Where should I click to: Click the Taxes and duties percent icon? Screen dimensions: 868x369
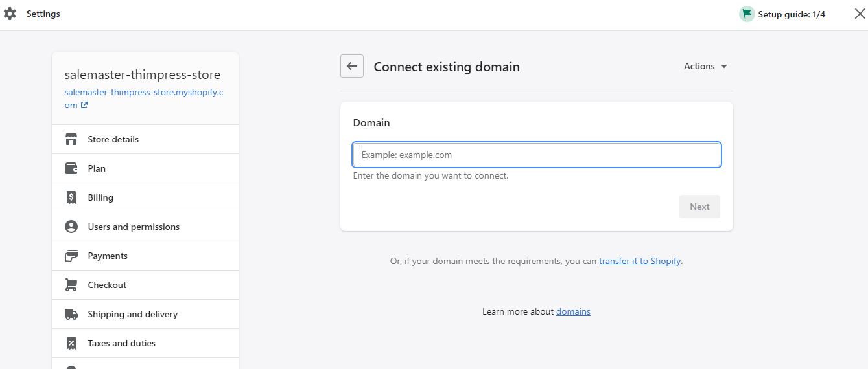pos(71,343)
